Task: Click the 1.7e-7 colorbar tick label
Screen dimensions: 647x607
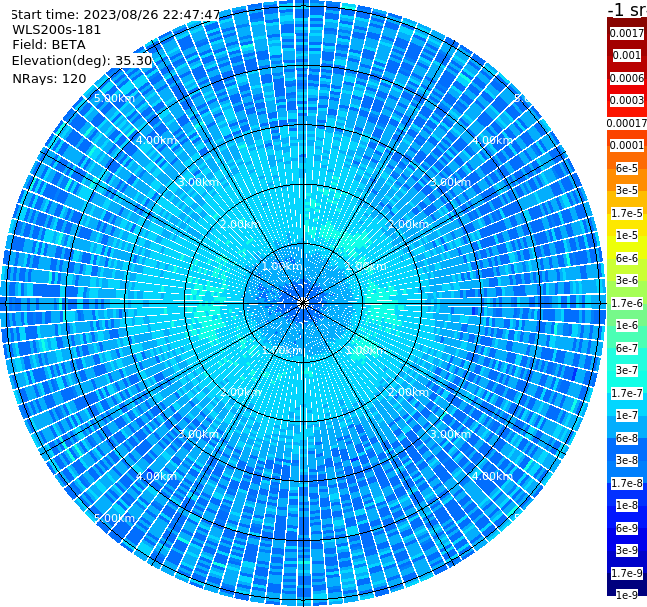Action: 627,393
